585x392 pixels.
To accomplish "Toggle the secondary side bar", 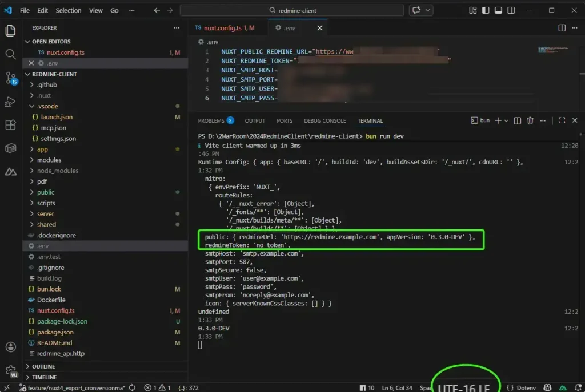I will (x=510, y=10).
